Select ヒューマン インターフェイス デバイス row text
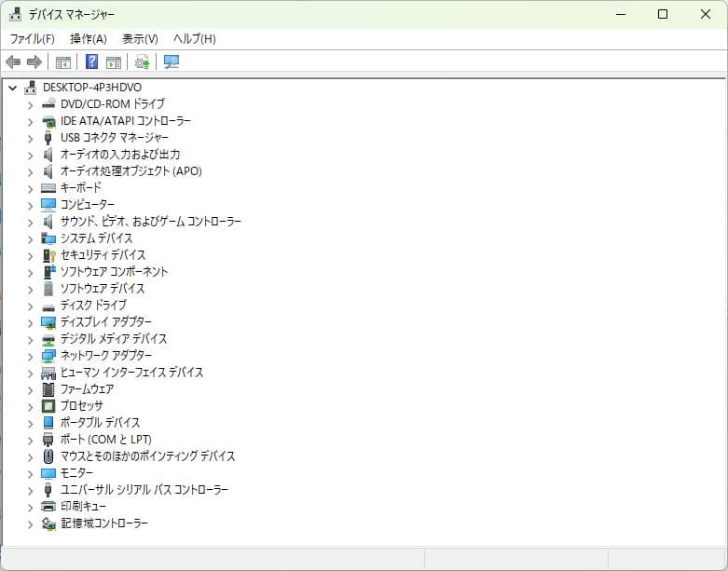The image size is (728, 571). 131,372
